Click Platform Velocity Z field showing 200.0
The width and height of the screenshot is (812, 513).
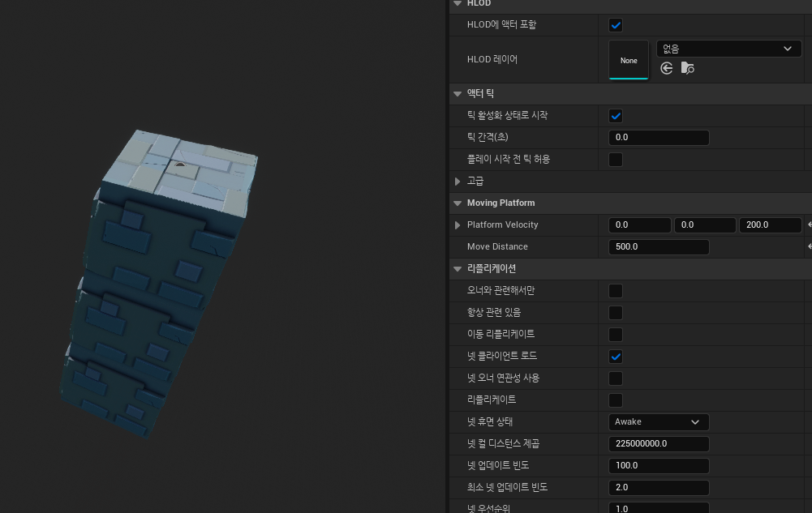coord(771,225)
